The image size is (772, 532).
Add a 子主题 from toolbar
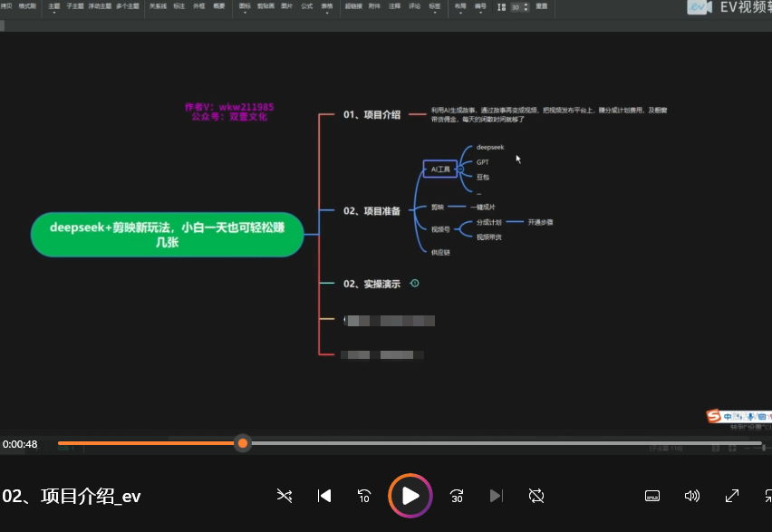pyautogui.click(x=75, y=6)
